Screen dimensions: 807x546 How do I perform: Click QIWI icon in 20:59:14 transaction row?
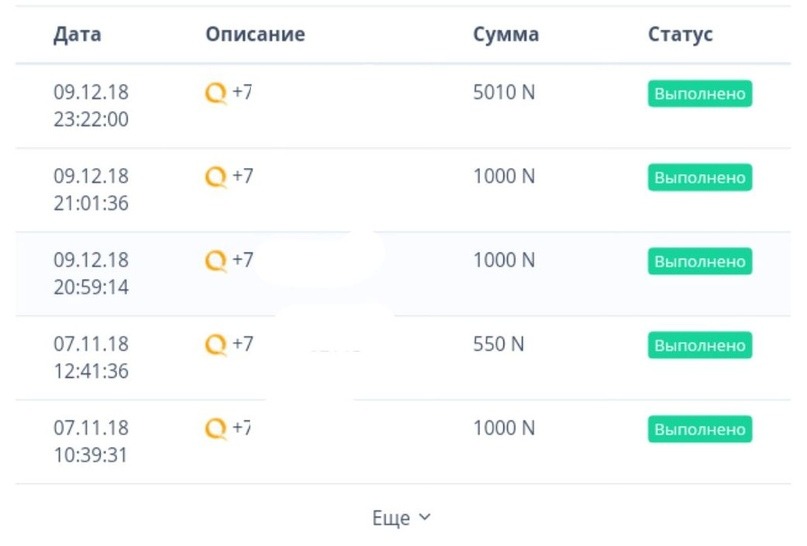tap(216, 262)
